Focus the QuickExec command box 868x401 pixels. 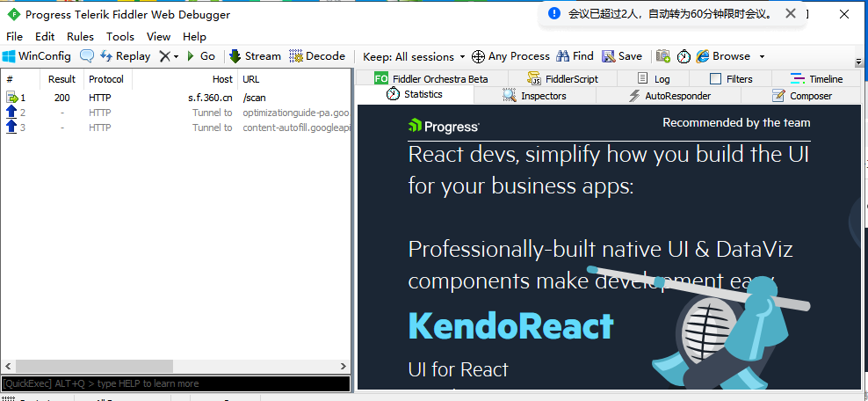click(176, 383)
